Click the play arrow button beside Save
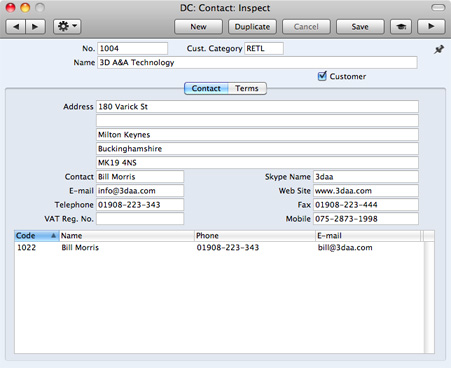The height and width of the screenshot is (368, 451). pos(431,27)
